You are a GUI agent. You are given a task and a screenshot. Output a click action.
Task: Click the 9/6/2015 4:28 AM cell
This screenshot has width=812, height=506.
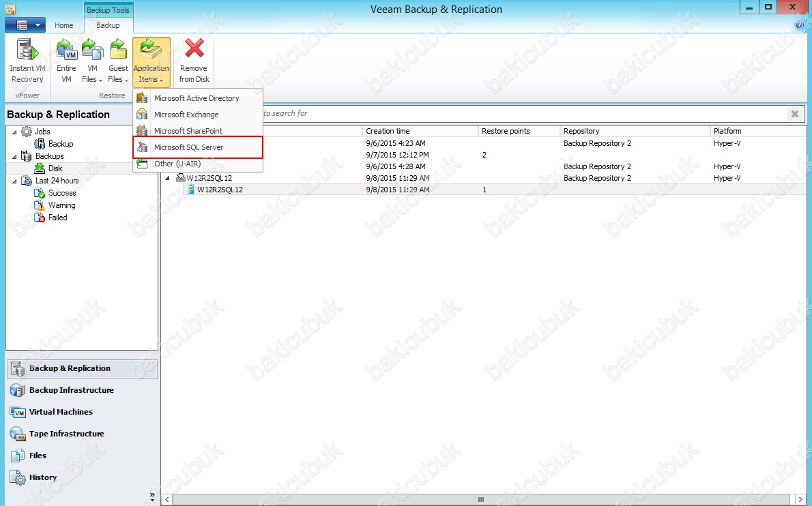click(x=396, y=166)
